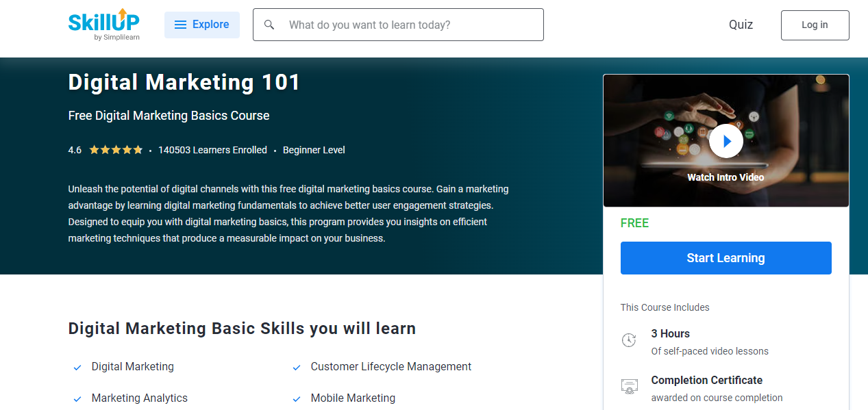
Task: Click the Log in button
Action: 815,25
